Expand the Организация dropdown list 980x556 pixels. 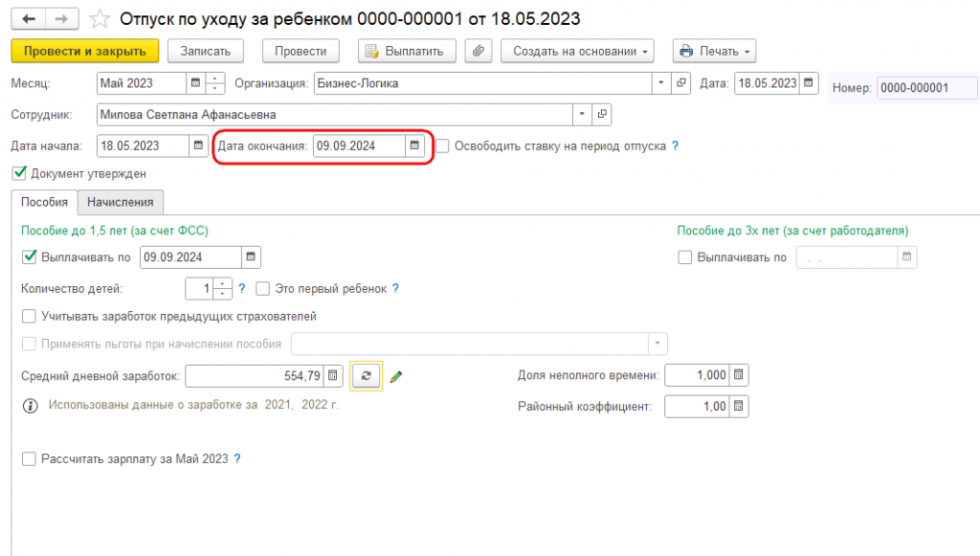point(661,83)
